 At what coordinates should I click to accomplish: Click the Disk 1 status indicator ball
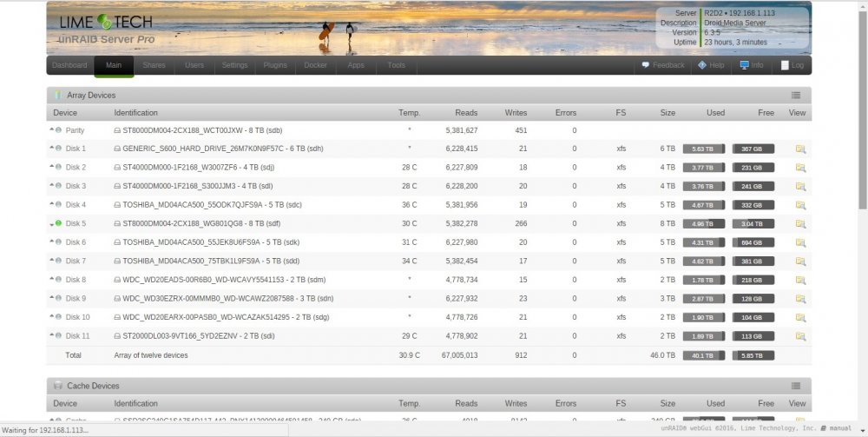coord(59,149)
